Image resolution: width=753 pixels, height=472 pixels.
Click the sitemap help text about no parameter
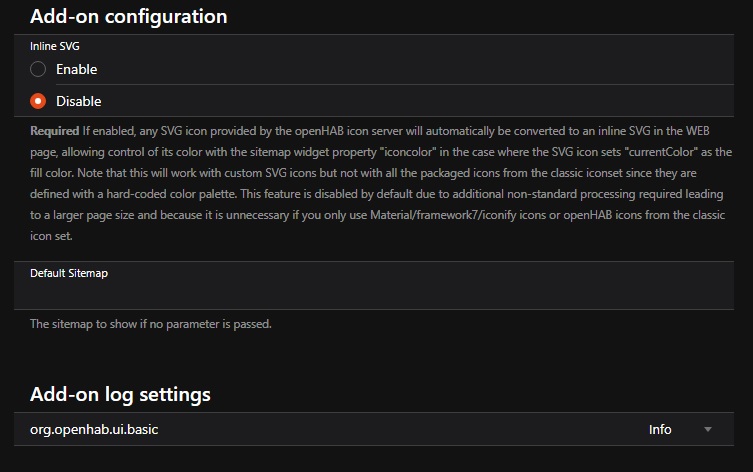pos(151,324)
